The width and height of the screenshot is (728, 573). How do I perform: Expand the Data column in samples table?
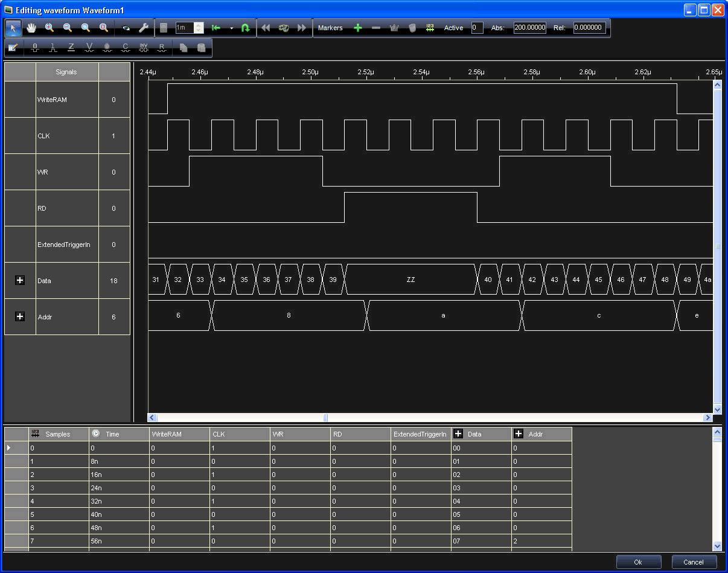click(x=458, y=434)
